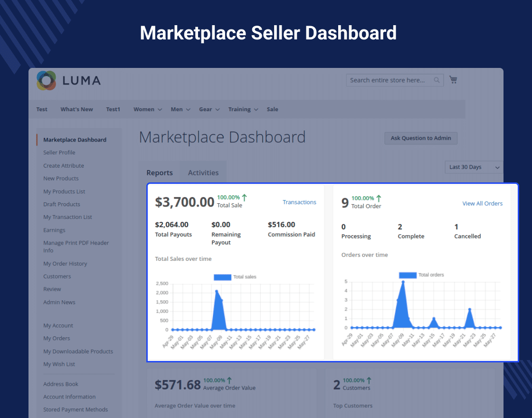
Task: Open My Transaction List from the sidebar
Action: point(67,217)
